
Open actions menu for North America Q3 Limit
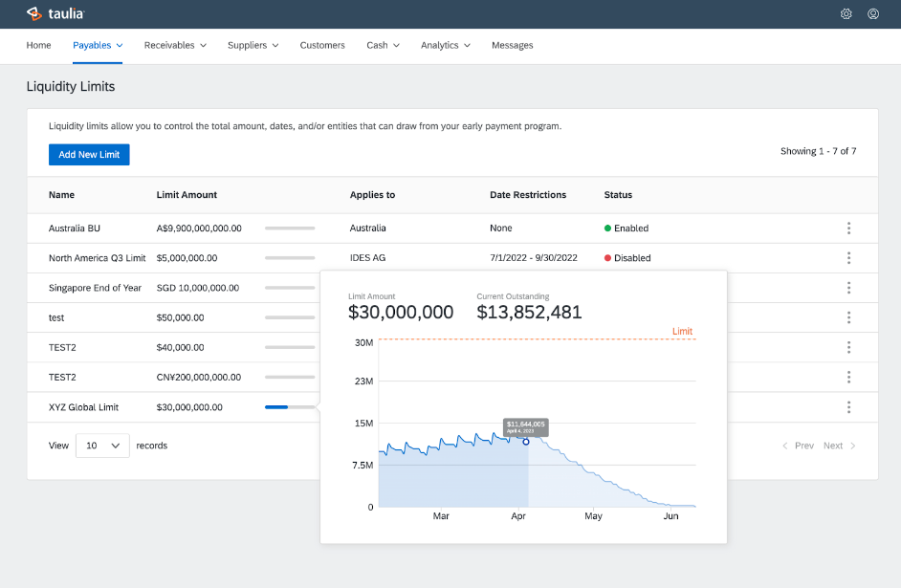click(848, 258)
